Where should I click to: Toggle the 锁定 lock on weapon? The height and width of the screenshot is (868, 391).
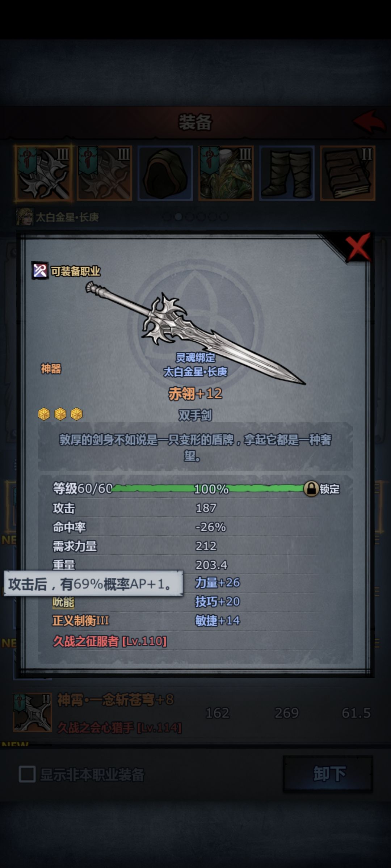[x=321, y=489]
